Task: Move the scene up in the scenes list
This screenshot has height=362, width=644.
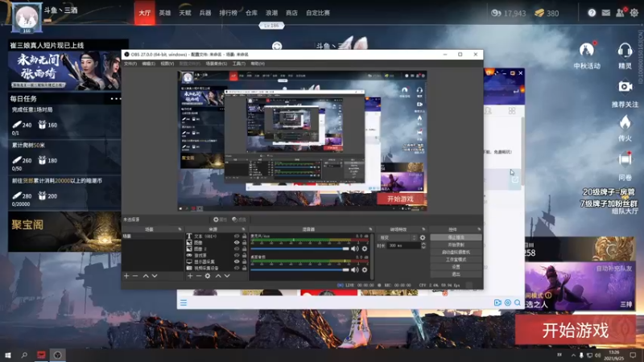Action: coord(146,276)
